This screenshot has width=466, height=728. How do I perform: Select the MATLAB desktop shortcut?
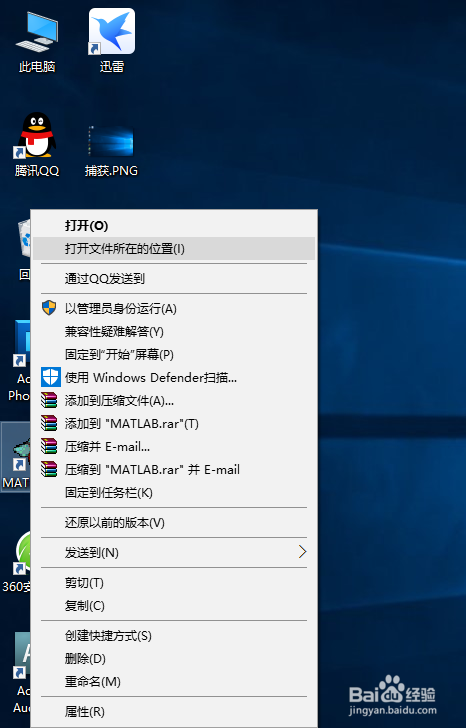15,457
